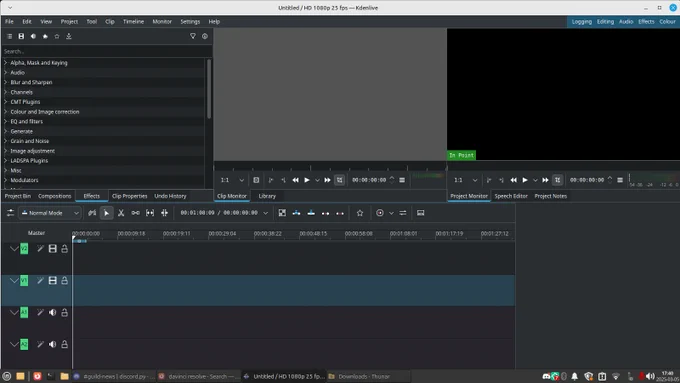Switch to the Logging workspace layout
680x383 pixels.
coord(582,21)
